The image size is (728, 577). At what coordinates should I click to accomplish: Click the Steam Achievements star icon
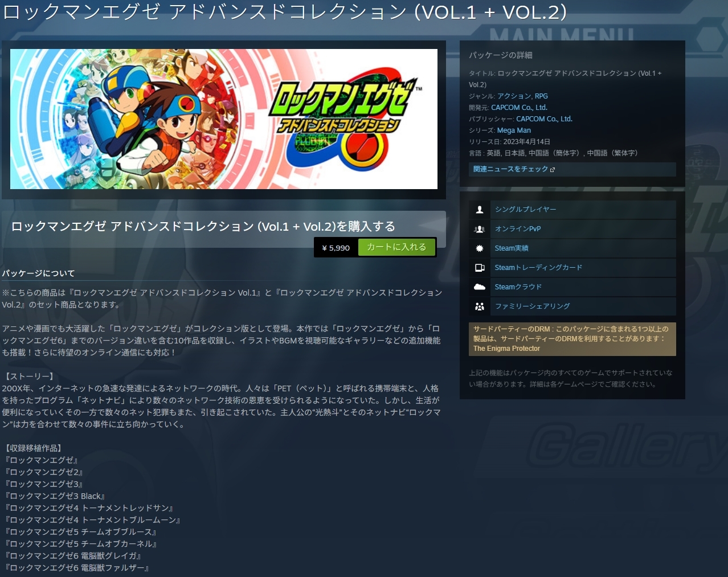(480, 248)
